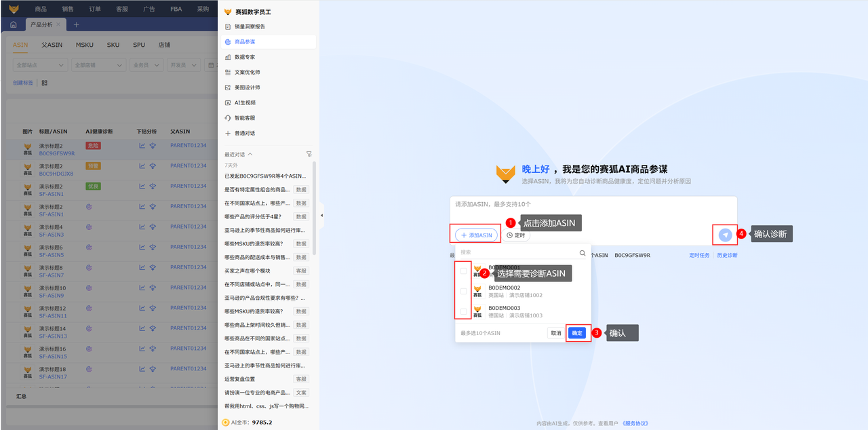Screen dimensions: 868x430
Task: Open conversation 已发起B0C9GFSW9R等4个ASIN
Action: (265, 176)
